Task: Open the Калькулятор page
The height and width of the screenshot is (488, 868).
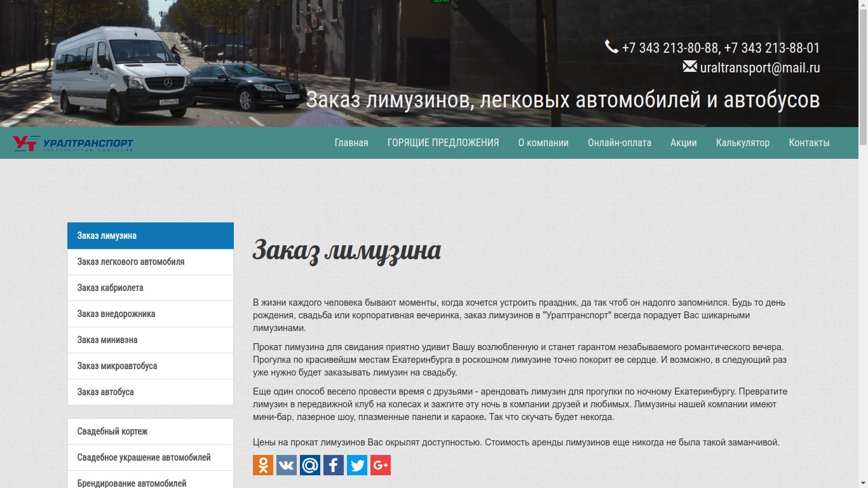Action: pos(743,143)
